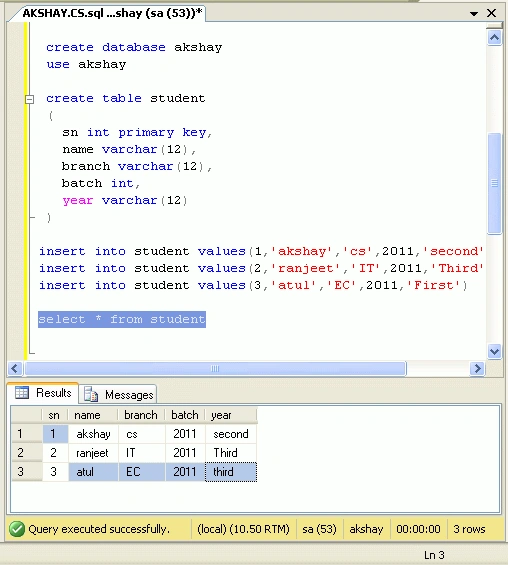Click the horizontal scroll left arrow
The image size is (508, 565).
click(x=15, y=369)
